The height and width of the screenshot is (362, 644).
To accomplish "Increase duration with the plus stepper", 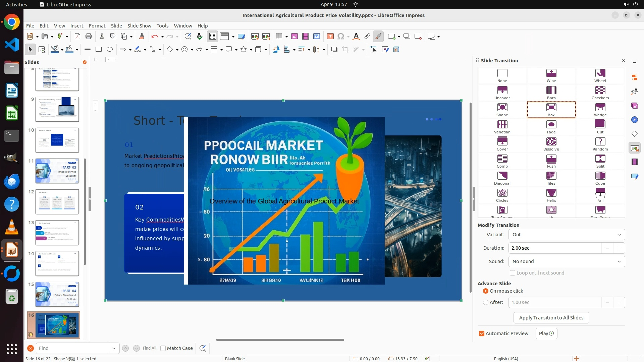I will (x=619, y=248).
